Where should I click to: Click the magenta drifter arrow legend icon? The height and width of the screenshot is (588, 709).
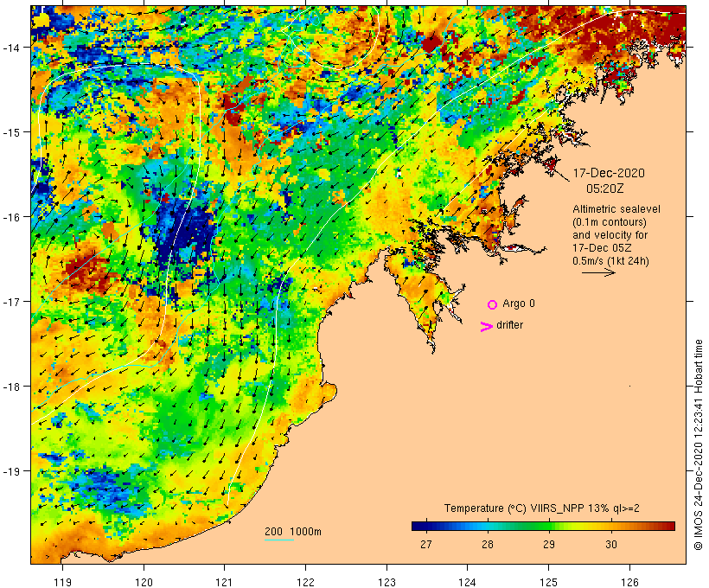[x=487, y=327]
